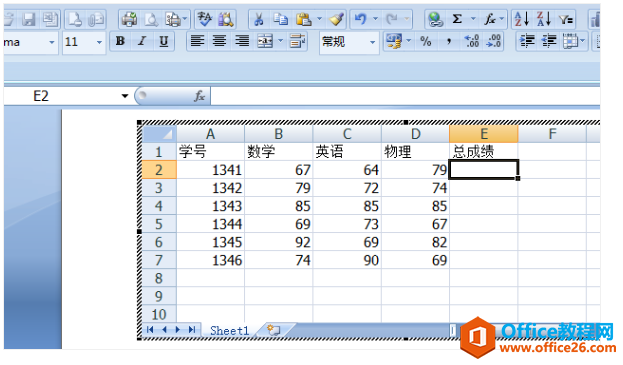This screenshot has width=623, height=365.
Task: Apply Percent style format
Action: pos(426,41)
